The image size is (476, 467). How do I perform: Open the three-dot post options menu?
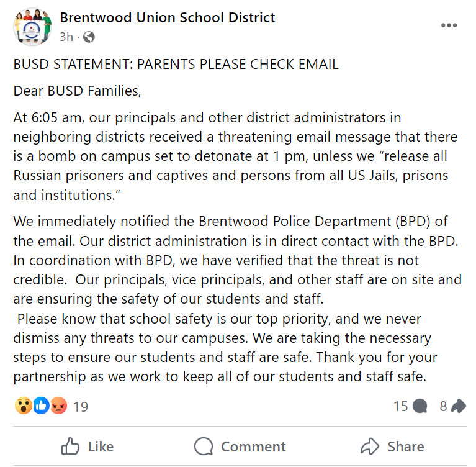(449, 25)
